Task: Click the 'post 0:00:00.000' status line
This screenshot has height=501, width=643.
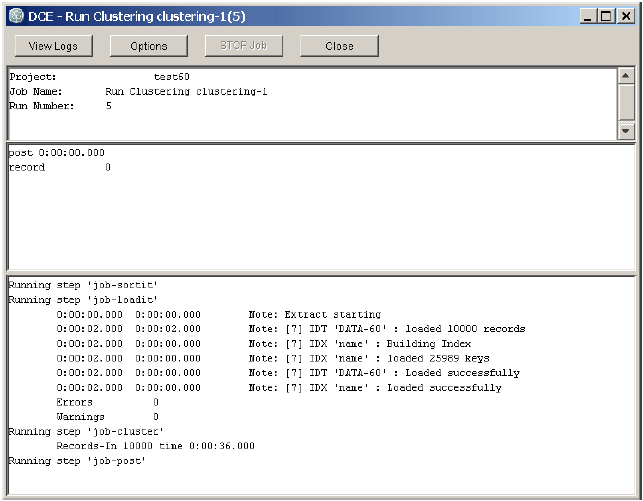Action: tap(57, 153)
